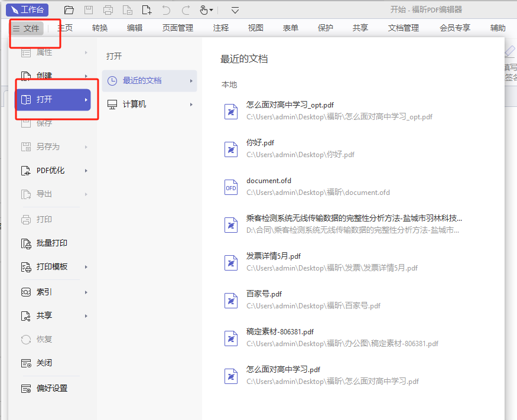Select the 创建 create menu entry
This screenshot has height=420, width=517.
[x=53, y=76]
